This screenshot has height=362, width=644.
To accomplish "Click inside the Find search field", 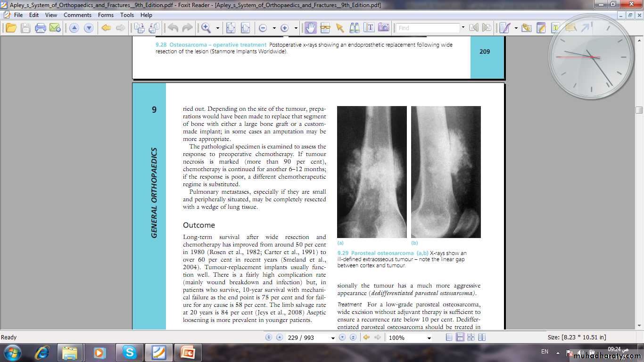I will [427, 28].
